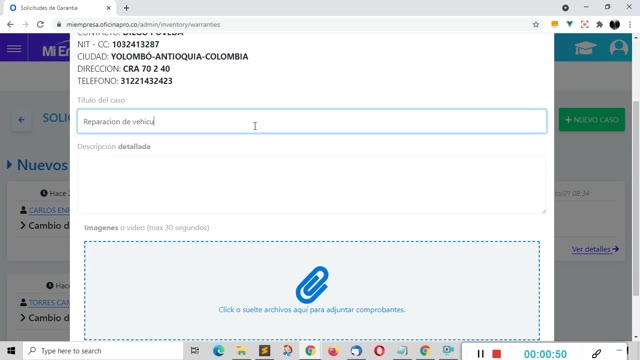Open a new browser tab
The image size is (640, 360).
tap(126, 8)
